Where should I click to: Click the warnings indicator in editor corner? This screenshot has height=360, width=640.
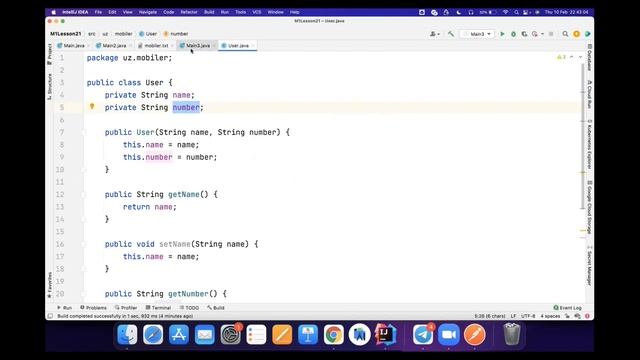point(562,57)
